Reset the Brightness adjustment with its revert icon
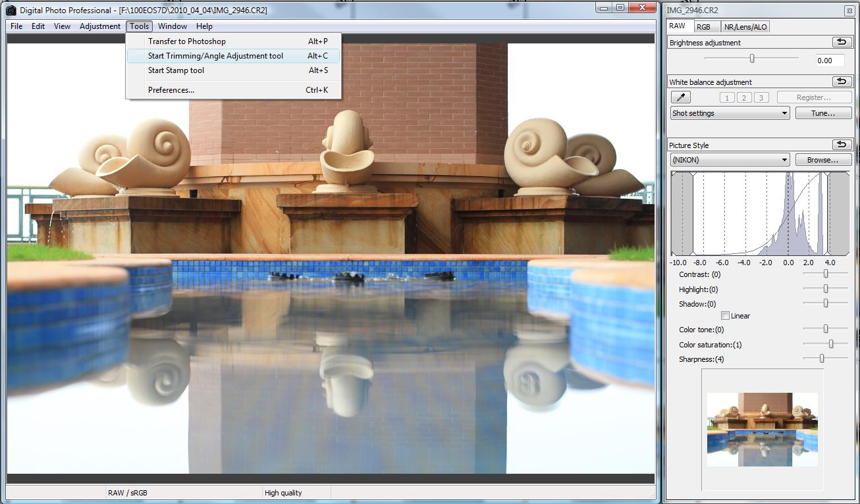The height and width of the screenshot is (504, 860). 841,42
